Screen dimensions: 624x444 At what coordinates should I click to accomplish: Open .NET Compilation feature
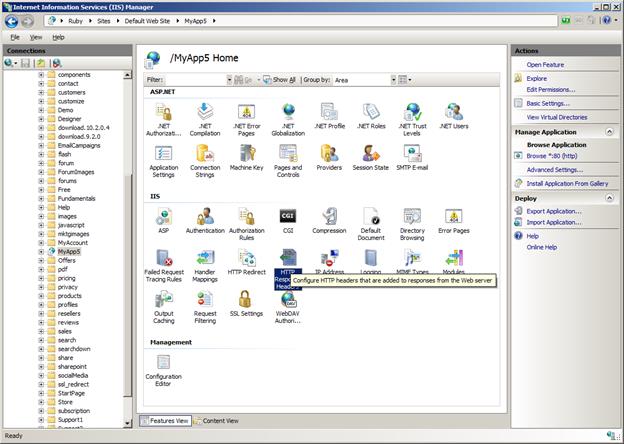(x=205, y=119)
